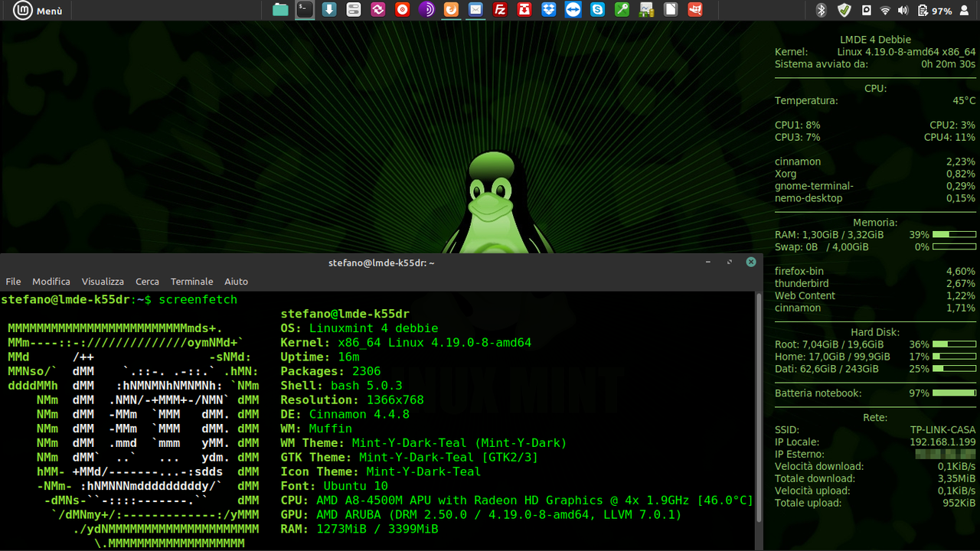Viewport: 980px width, 551px height.
Task: Open the finance chart and coins app
Action: point(646,10)
